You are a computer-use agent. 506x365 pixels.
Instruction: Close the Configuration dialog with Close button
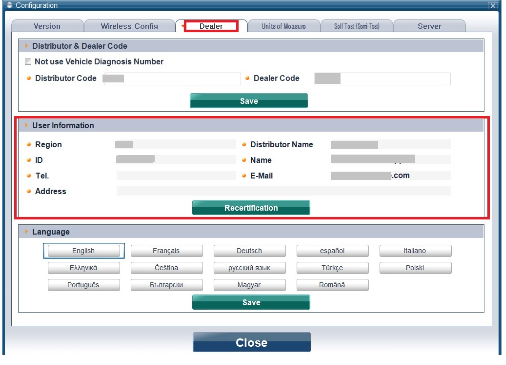(x=252, y=342)
